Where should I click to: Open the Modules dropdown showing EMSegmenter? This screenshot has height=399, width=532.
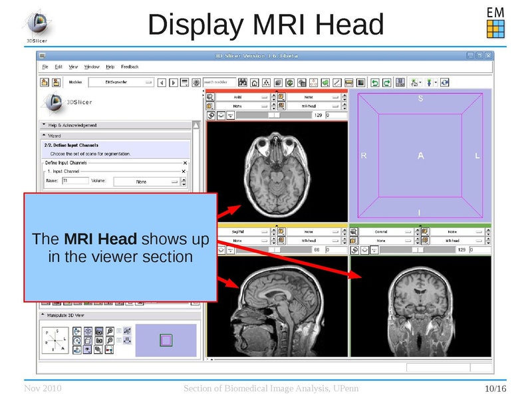click(120, 83)
